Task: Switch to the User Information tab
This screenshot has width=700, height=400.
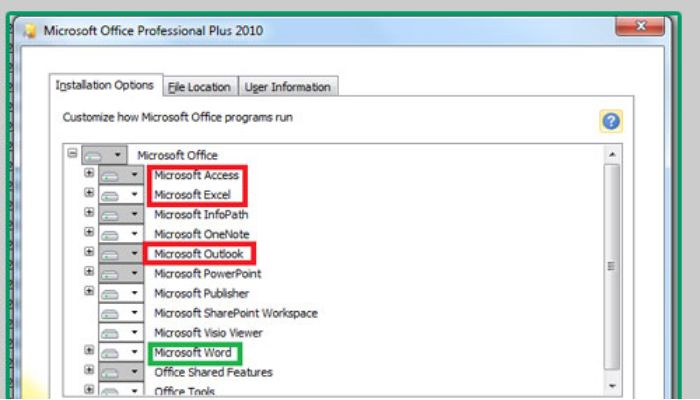Action: 288,87
